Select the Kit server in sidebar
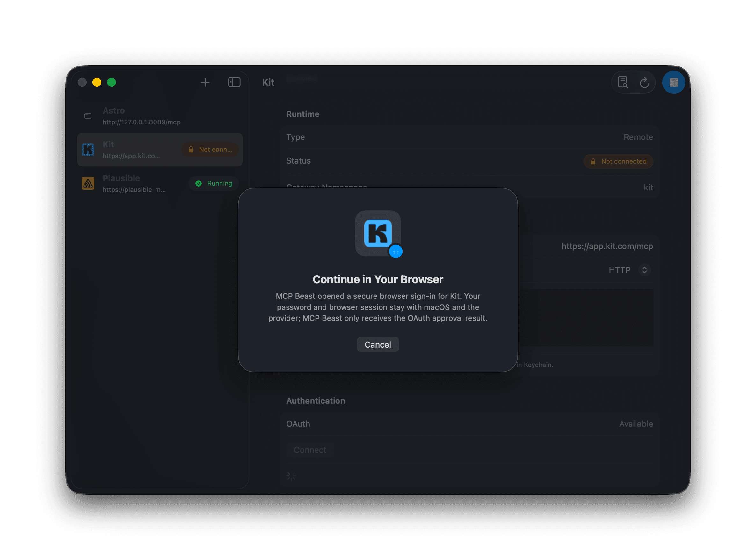The width and height of the screenshot is (756, 560). coord(160,150)
